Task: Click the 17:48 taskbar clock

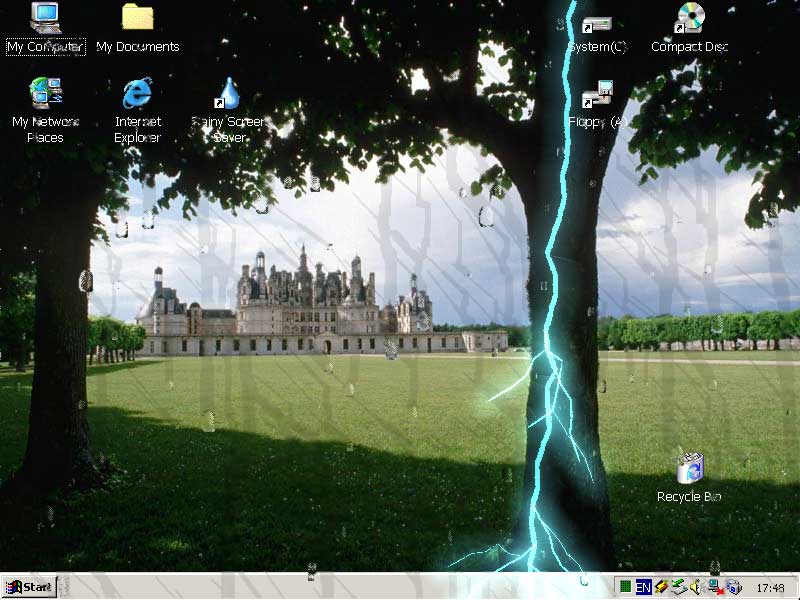Action: 770,588
